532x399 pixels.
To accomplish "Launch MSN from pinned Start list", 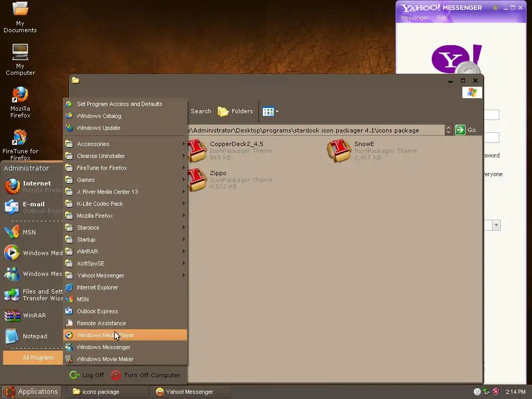I will [33, 232].
